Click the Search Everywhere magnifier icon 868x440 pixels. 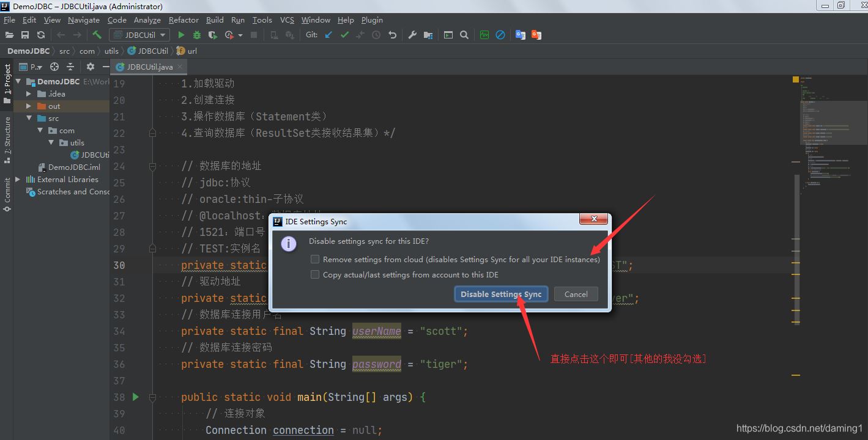coord(464,35)
